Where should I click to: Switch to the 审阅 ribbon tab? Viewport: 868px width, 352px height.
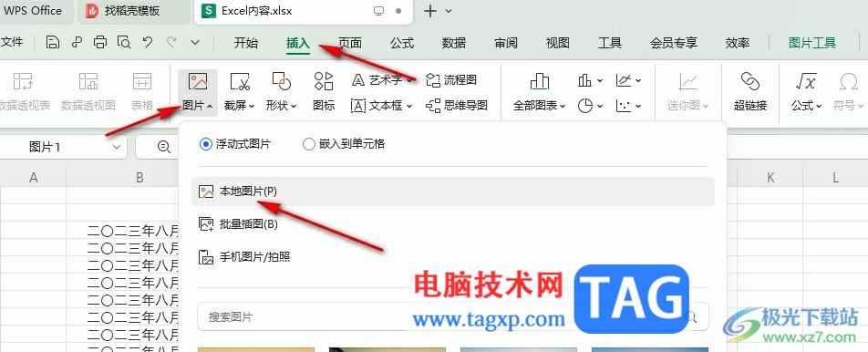click(x=506, y=43)
